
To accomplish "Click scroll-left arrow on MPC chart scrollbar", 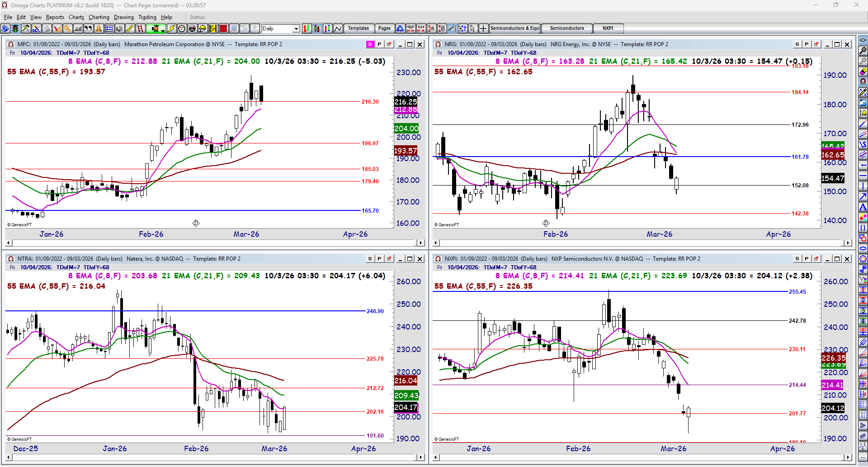I will 9,243.
